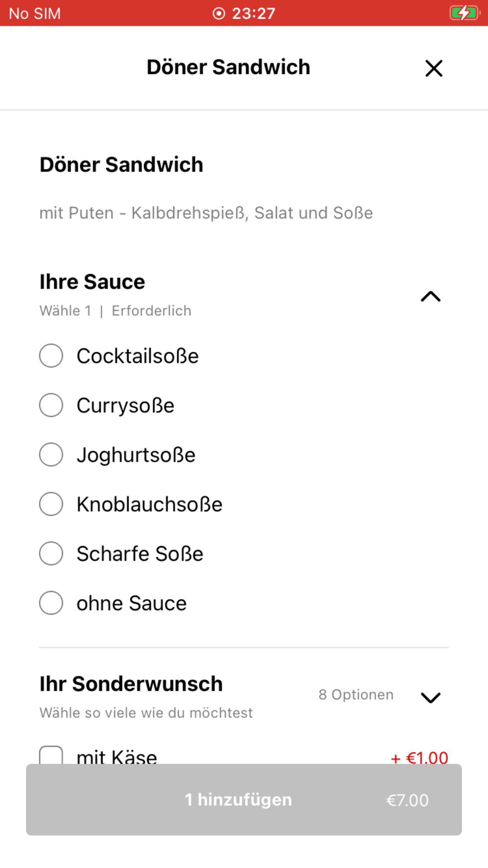Tap the Ihr Sonderwunsch heading
Screen dimensions: 488x868
[x=131, y=684]
